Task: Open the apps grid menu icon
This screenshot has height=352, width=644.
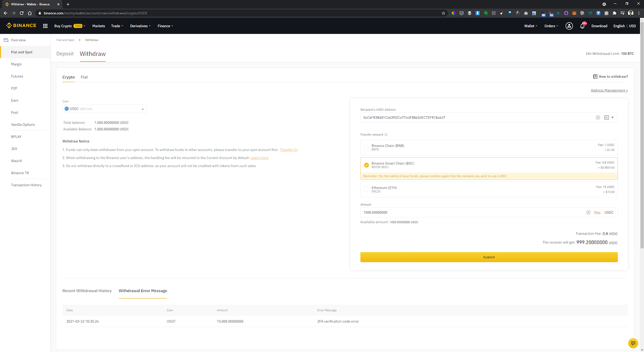Action: click(x=45, y=26)
